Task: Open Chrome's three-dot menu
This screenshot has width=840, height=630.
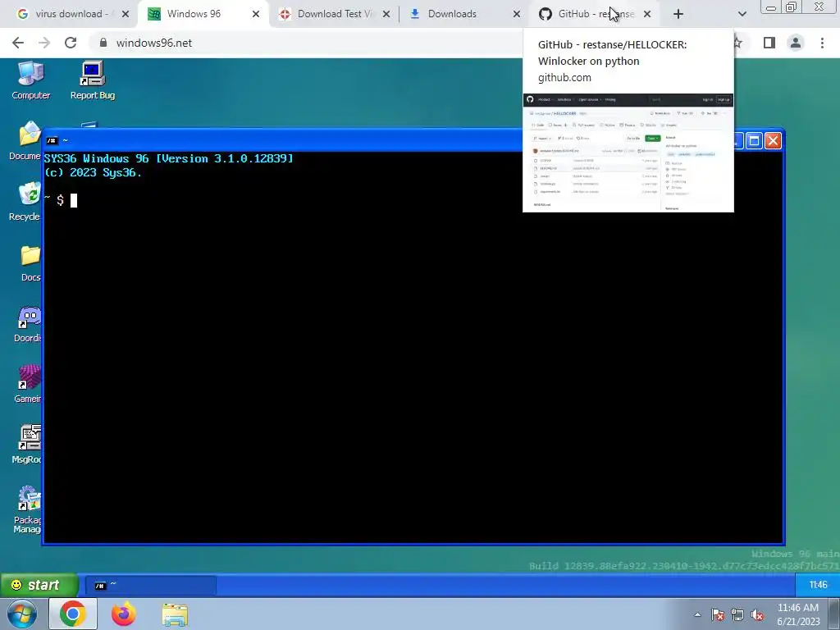Action: pos(822,43)
